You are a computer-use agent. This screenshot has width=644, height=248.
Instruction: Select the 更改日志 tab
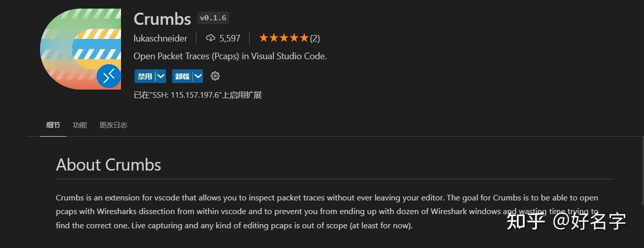pos(113,125)
